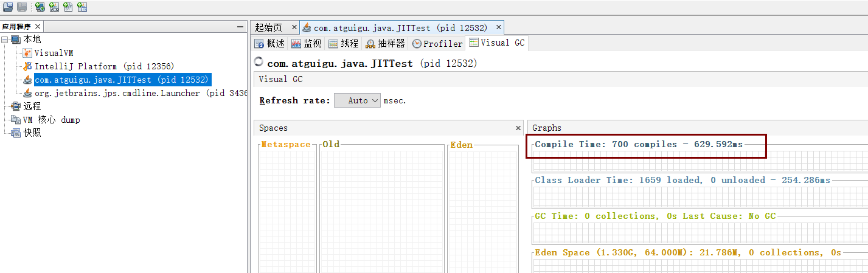Select the 快照 snapshots node

tap(26, 133)
